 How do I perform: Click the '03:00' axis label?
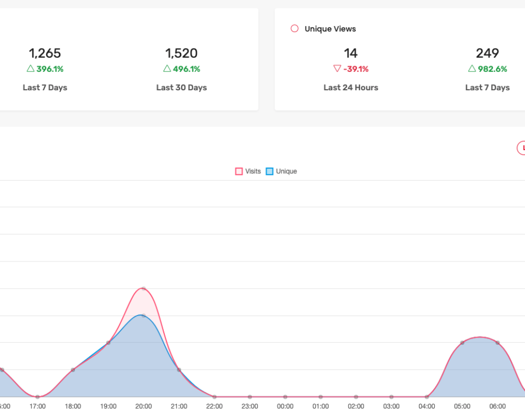392,406
